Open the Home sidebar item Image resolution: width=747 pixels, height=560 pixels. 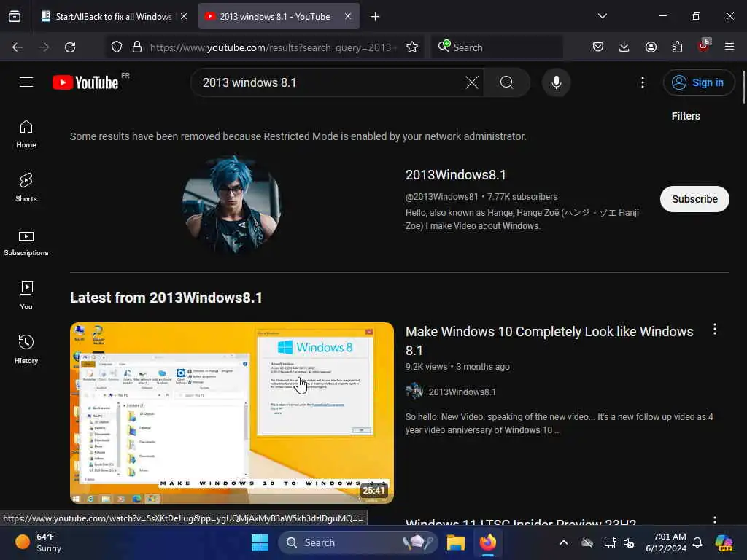26,134
